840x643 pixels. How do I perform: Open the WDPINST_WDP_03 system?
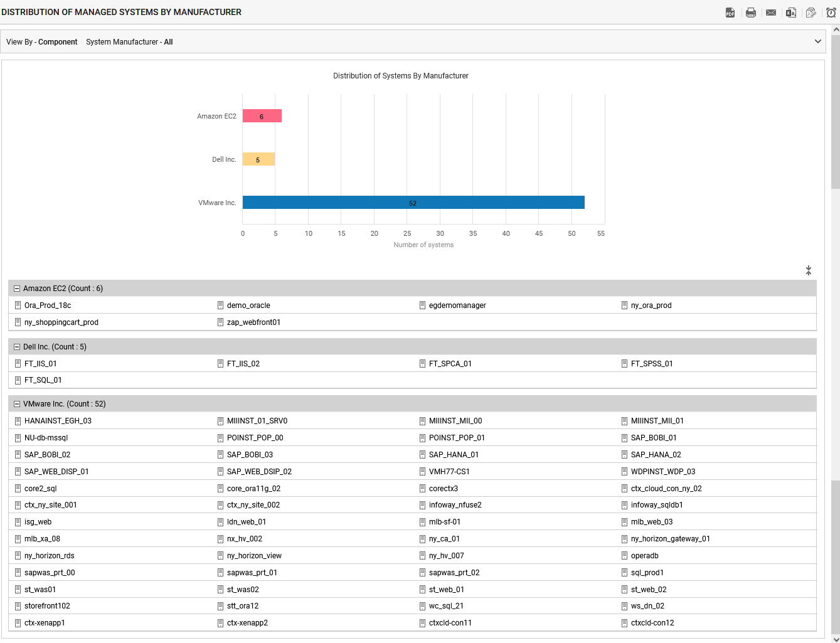point(663,472)
